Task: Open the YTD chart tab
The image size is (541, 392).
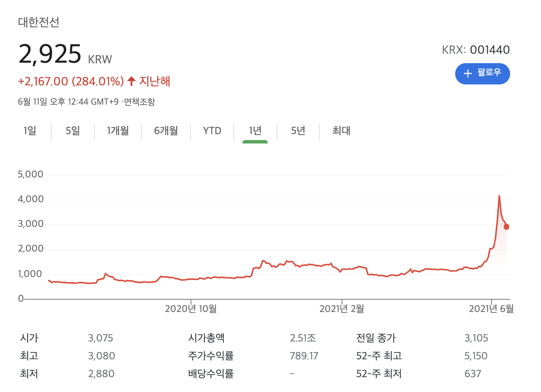Action: pos(212,131)
